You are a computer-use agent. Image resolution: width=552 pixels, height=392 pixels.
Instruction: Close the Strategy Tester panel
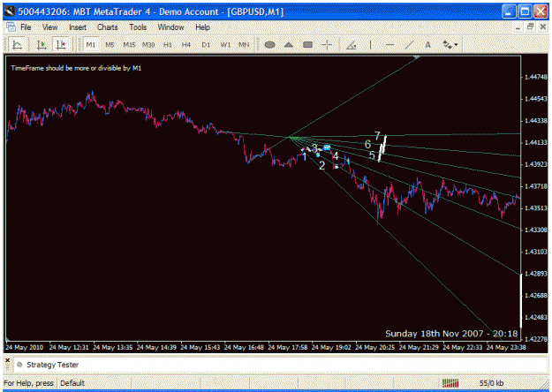click(x=7, y=360)
